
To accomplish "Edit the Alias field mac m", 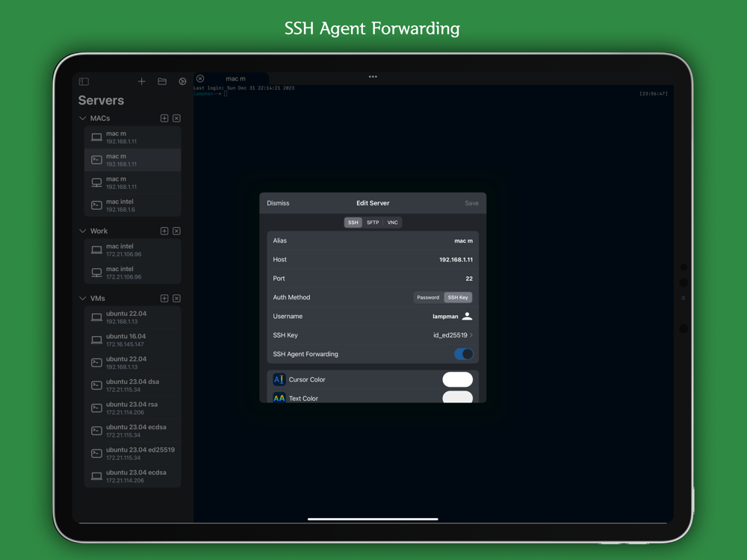I will [373, 241].
